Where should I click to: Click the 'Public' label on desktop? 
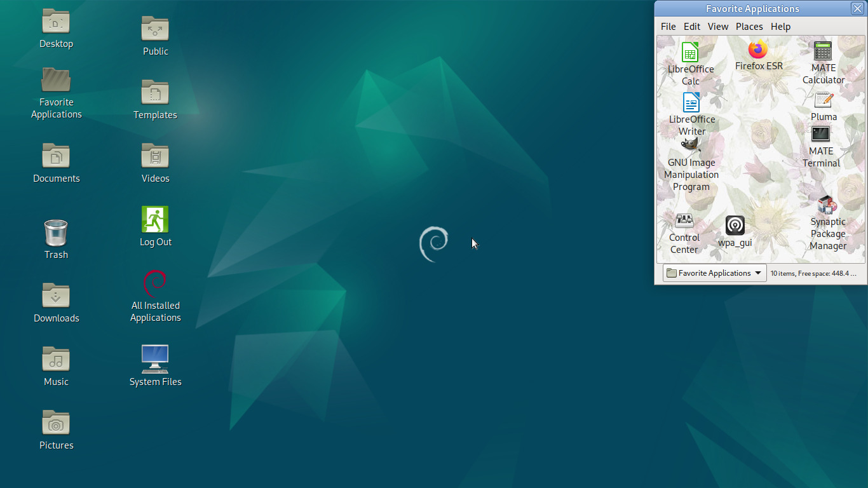coord(156,51)
